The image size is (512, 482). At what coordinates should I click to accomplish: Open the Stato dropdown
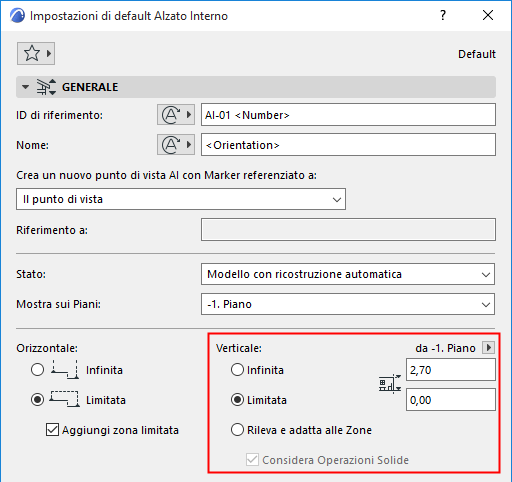[348, 274]
